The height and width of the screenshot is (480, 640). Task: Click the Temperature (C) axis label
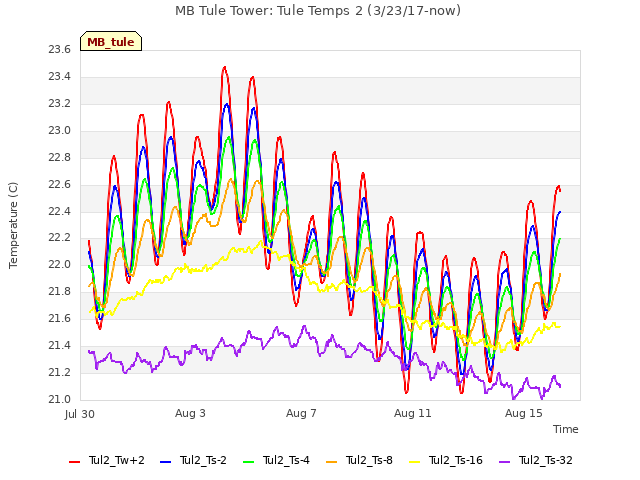(x=13, y=225)
